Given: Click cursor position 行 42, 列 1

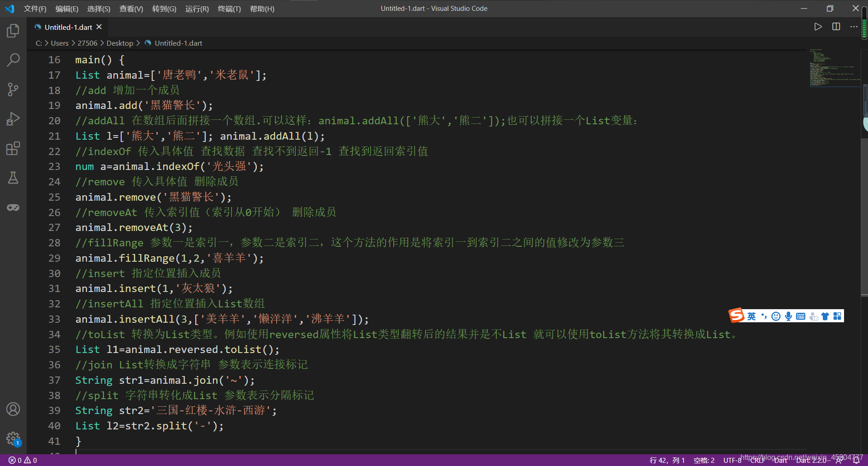Looking at the screenshot, I should click(x=667, y=460).
